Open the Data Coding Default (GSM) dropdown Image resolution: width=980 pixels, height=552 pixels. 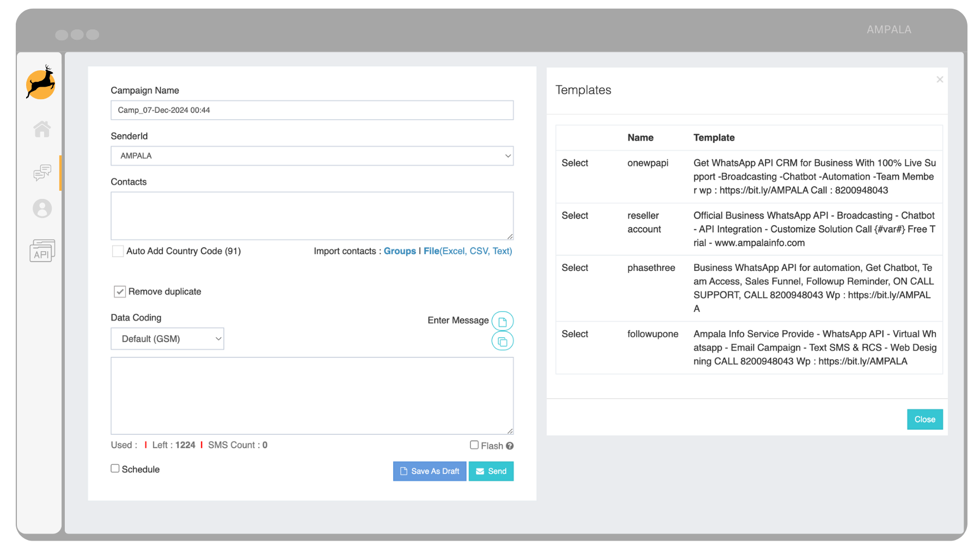[167, 339]
